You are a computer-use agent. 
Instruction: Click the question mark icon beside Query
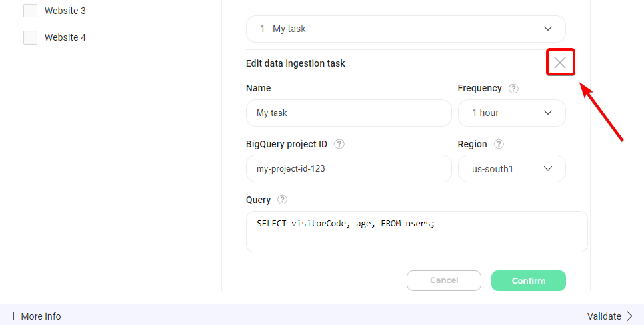tap(282, 200)
